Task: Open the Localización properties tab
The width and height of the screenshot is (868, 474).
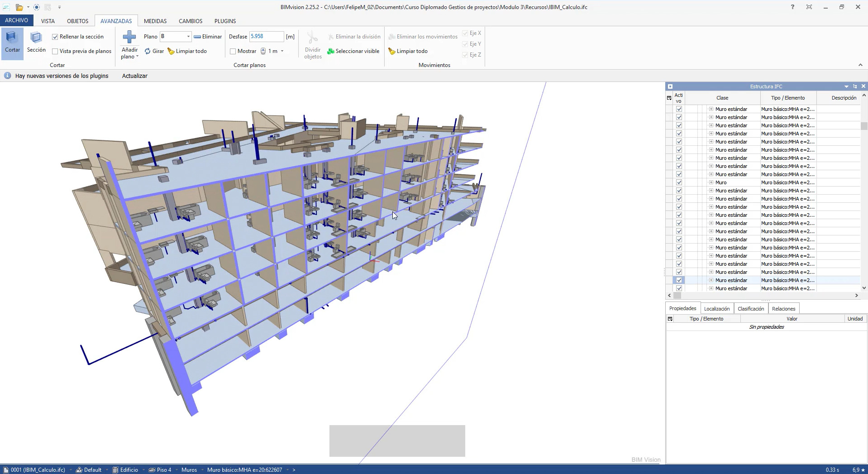Action: 716,309
